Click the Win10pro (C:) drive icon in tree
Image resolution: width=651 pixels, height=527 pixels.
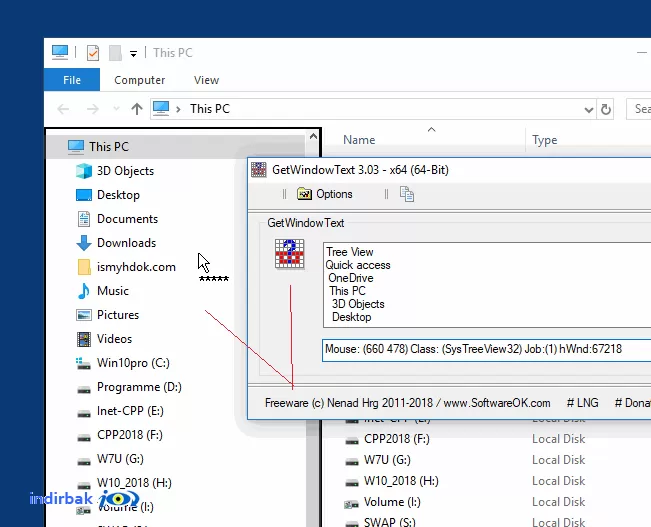pos(83,363)
